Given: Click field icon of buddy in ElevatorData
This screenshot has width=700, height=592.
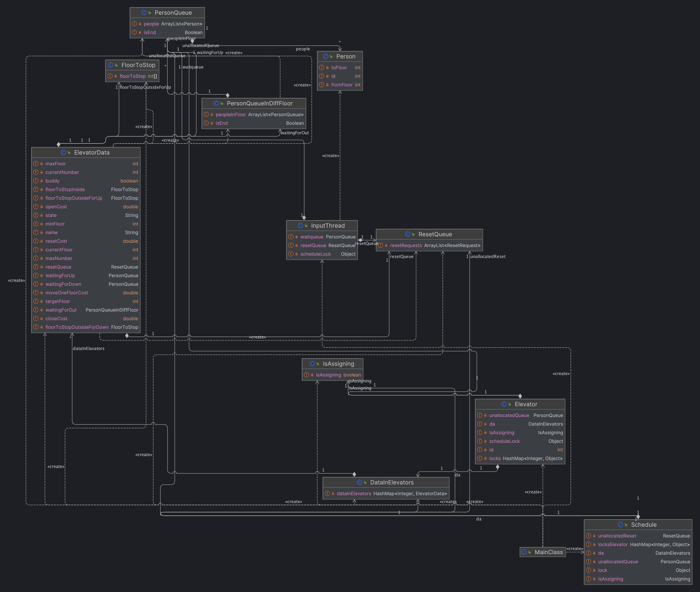Looking at the screenshot, I should pyautogui.click(x=36, y=181).
